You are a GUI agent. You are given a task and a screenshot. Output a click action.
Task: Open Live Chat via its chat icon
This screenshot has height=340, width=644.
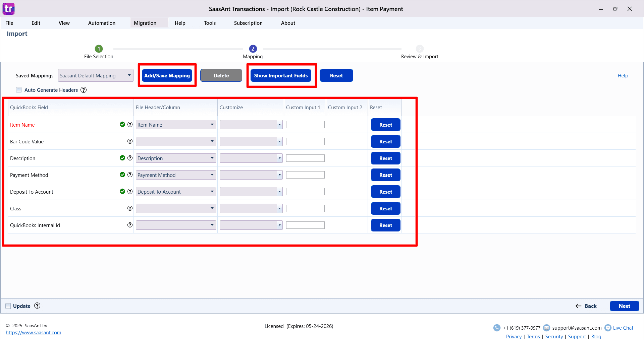point(608,328)
